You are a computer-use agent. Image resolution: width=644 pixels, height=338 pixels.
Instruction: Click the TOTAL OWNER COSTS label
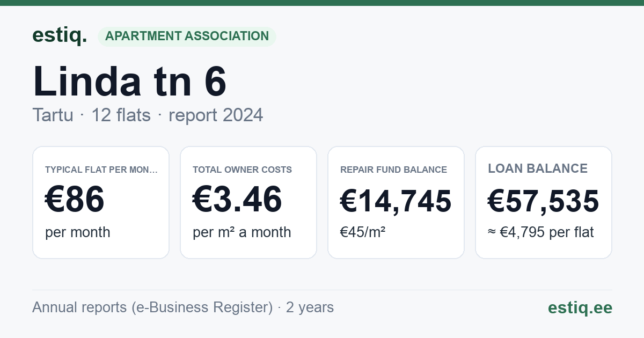pyautogui.click(x=242, y=170)
